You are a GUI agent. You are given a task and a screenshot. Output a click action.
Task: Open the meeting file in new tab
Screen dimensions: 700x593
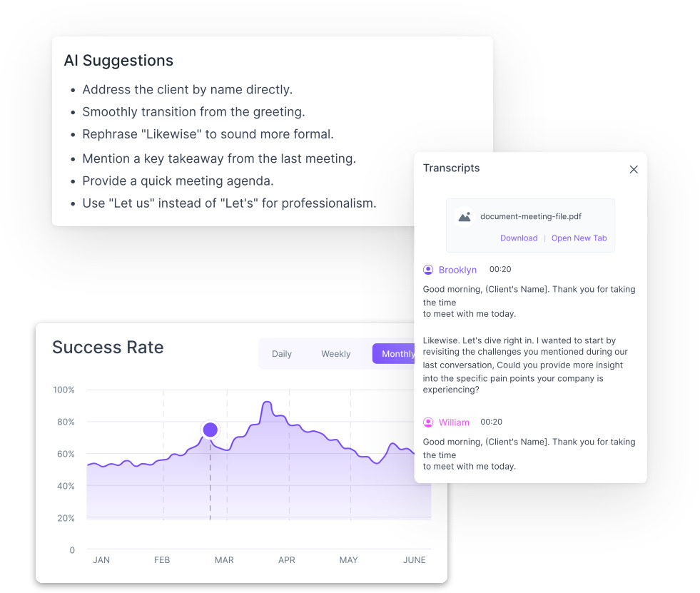click(x=579, y=238)
